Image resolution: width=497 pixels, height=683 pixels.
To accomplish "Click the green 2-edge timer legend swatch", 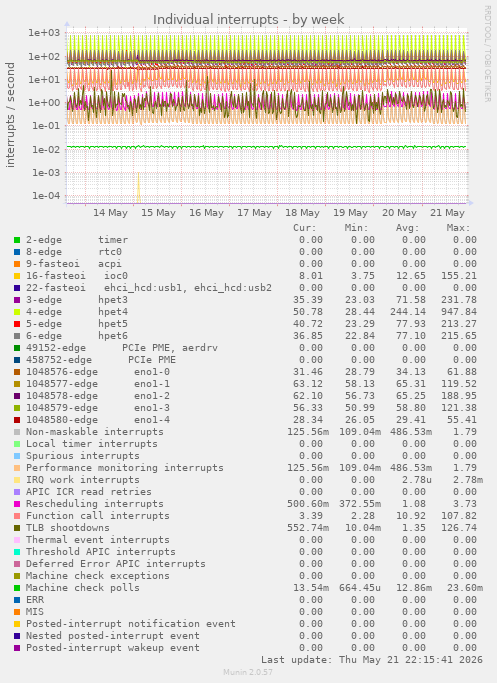I will pos(17,240).
